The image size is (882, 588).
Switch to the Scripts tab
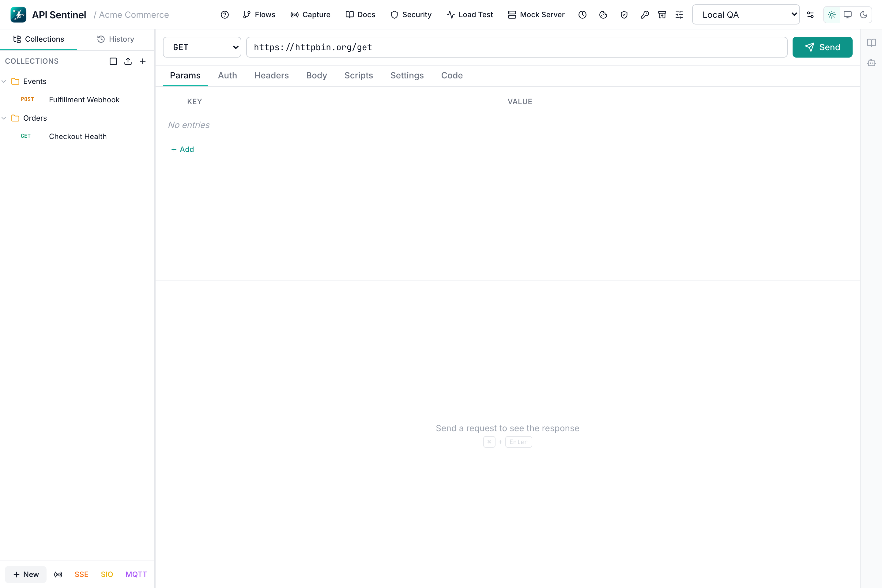[359, 76]
